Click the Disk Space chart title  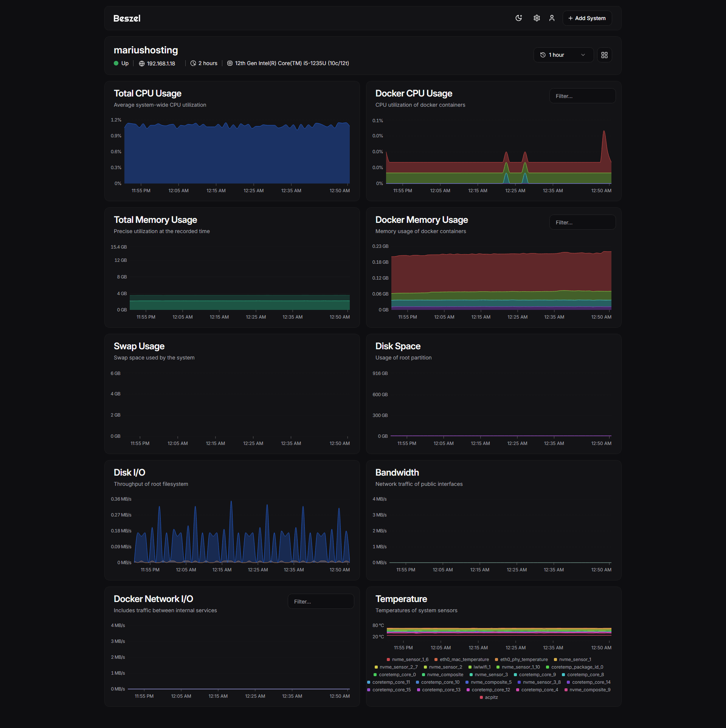point(398,346)
